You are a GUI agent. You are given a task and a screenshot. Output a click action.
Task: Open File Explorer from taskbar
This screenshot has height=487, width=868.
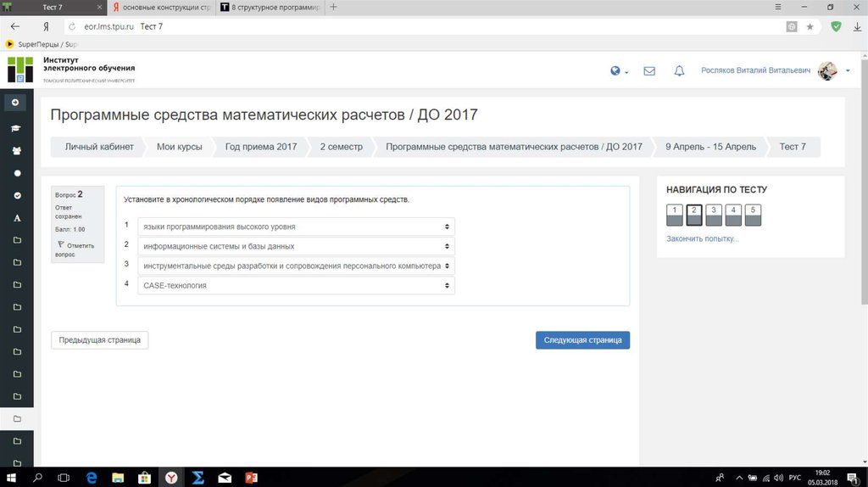click(x=118, y=478)
